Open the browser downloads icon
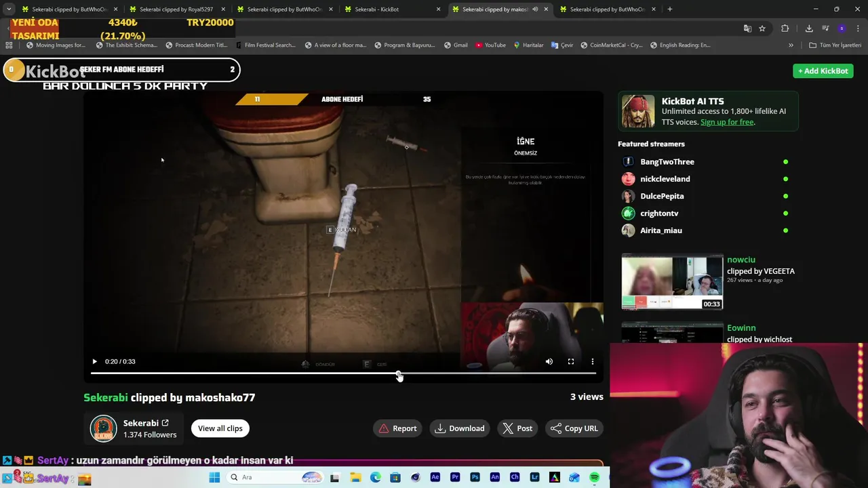Screen dimensions: 868x488 click(809, 28)
